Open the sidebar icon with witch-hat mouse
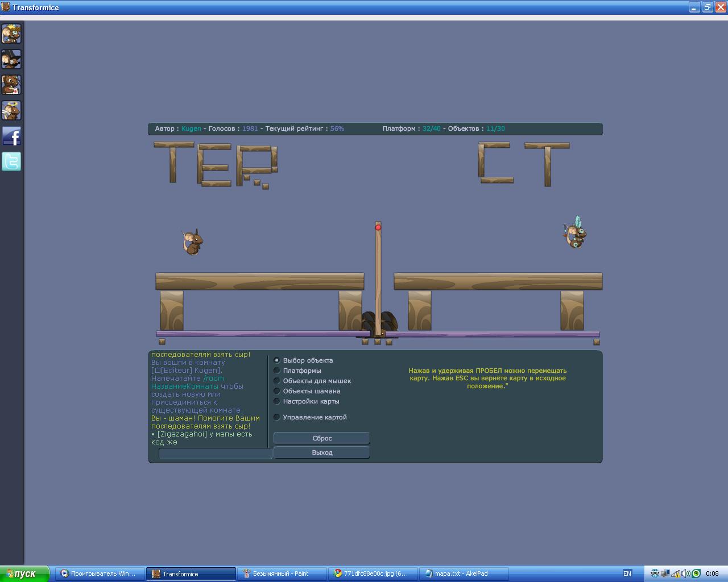Screen dimensions: 728x582 coord(11,59)
